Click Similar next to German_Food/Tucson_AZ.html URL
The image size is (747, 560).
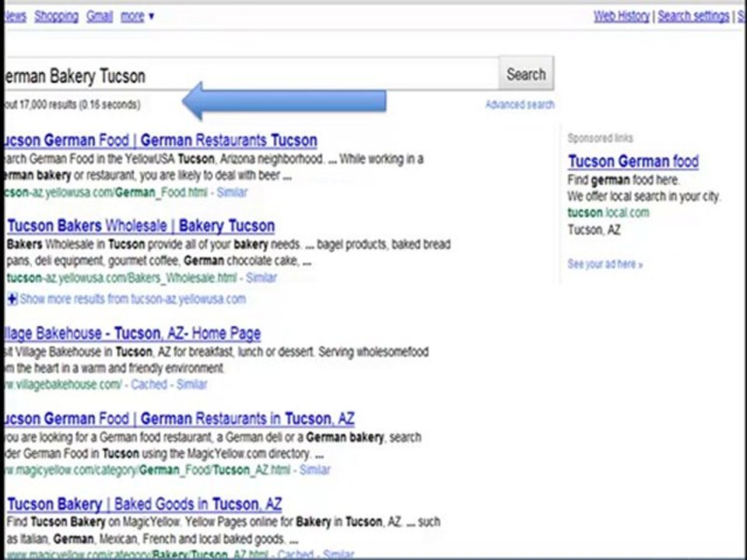pyautogui.click(x=315, y=470)
